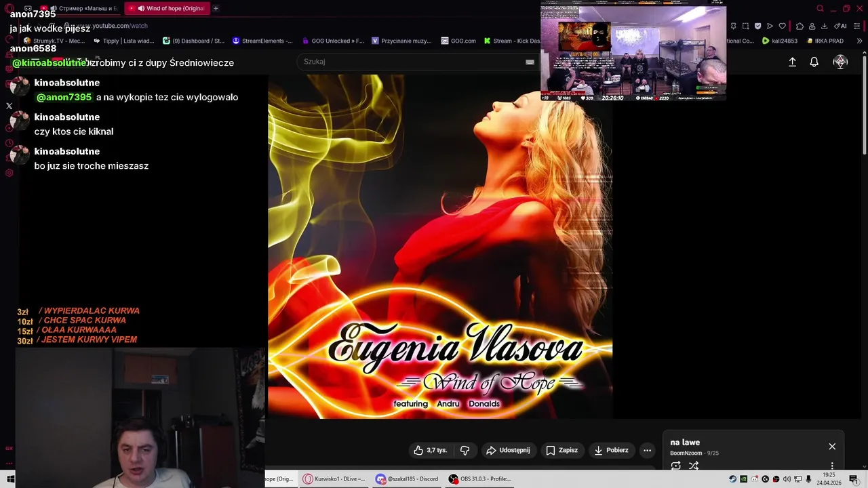This screenshot has height=488, width=868.
Task: Click the YouTube upload/create icon
Action: click(x=792, y=62)
